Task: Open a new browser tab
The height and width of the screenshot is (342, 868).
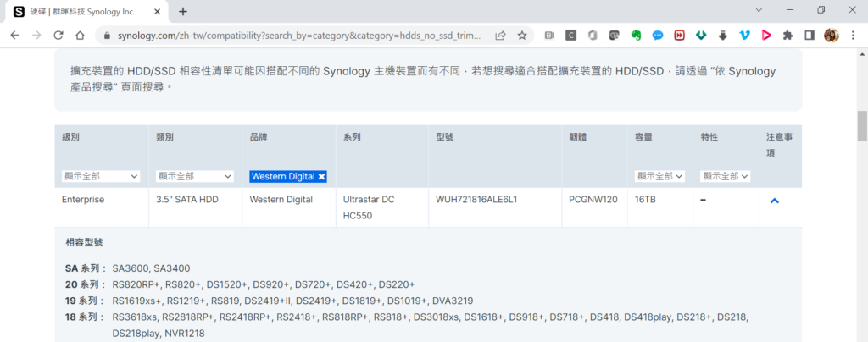Action: [183, 11]
